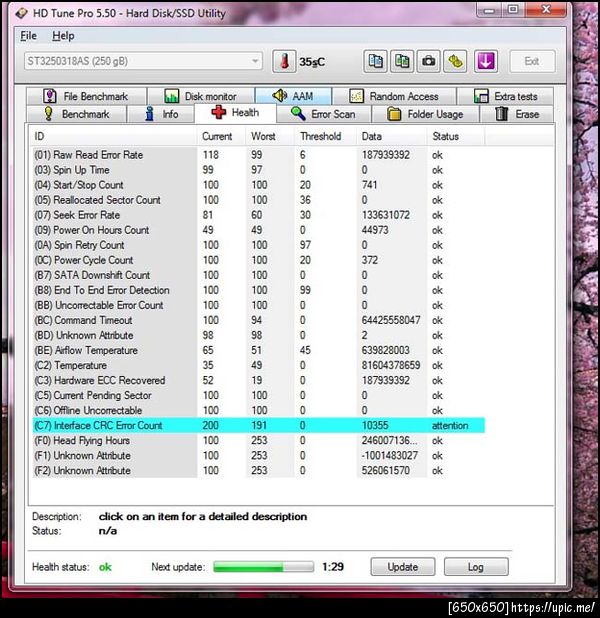
Task: Click the copy text to clipboard icon
Action: [x=375, y=61]
